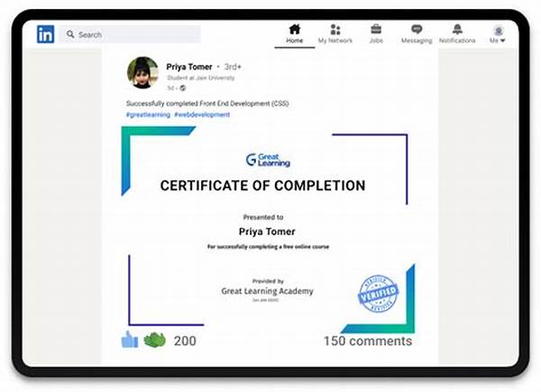This screenshot has width=541, height=392.
Task: Click the #greatlearning hashtag
Action: (x=148, y=114)
